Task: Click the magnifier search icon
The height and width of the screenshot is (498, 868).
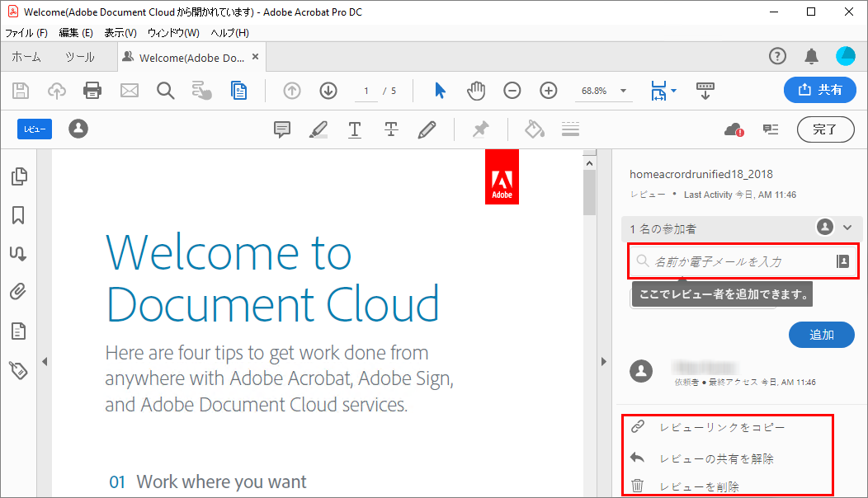Action: click(x=166, y=91)
